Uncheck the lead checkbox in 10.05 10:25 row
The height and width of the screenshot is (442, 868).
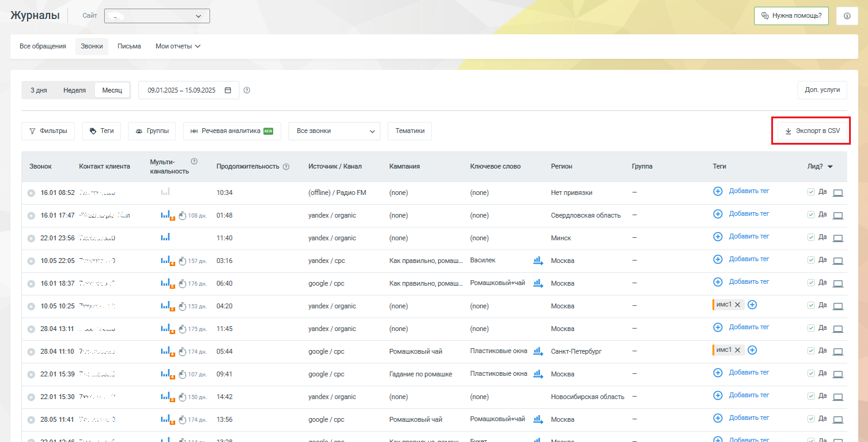(811, 305)
